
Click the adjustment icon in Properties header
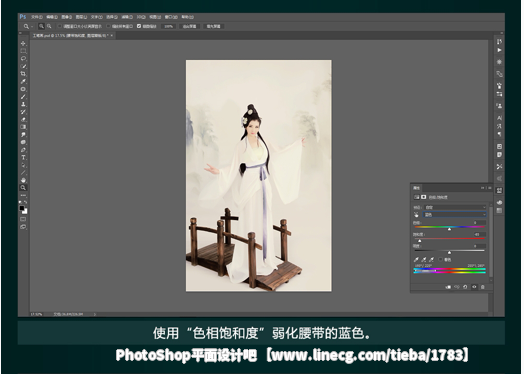pos(417,197)
